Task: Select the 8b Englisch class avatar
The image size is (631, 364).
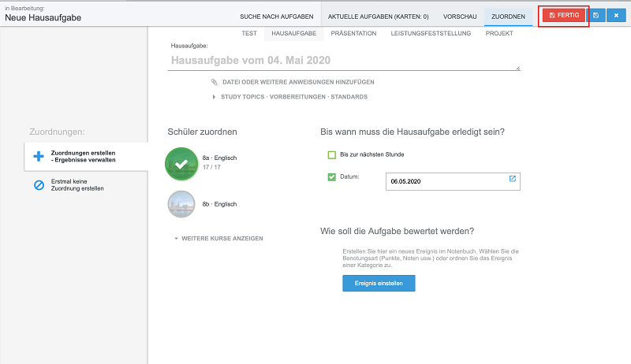Action: (x=181, y=204)
